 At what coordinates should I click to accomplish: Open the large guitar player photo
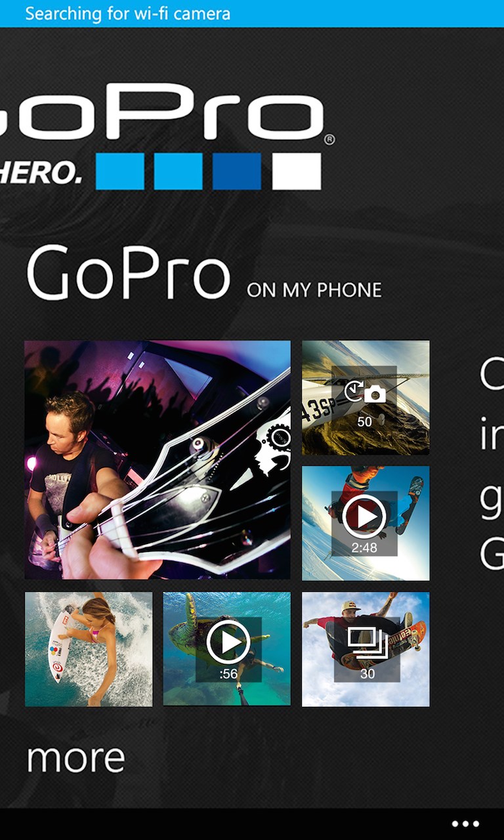[157, 460]
